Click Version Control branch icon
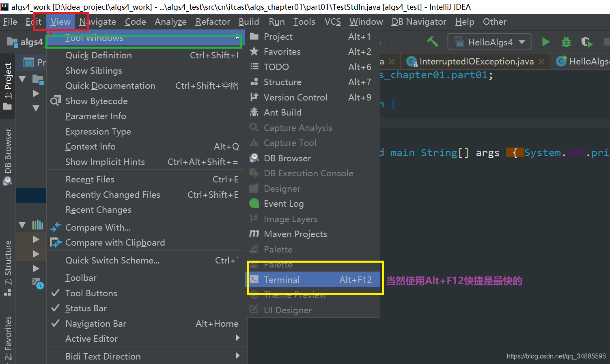Screen dimensions: 610x364 254,97
